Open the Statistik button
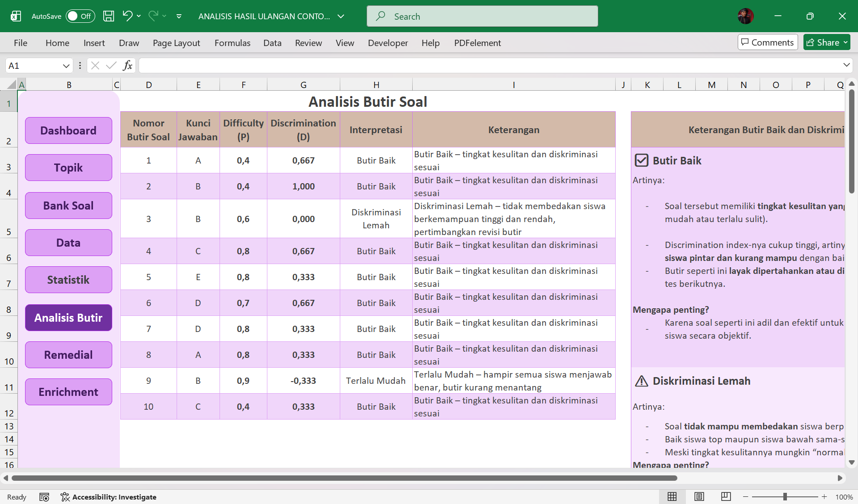This screenshot has width=858, height=504. click(x=68, y=280)
